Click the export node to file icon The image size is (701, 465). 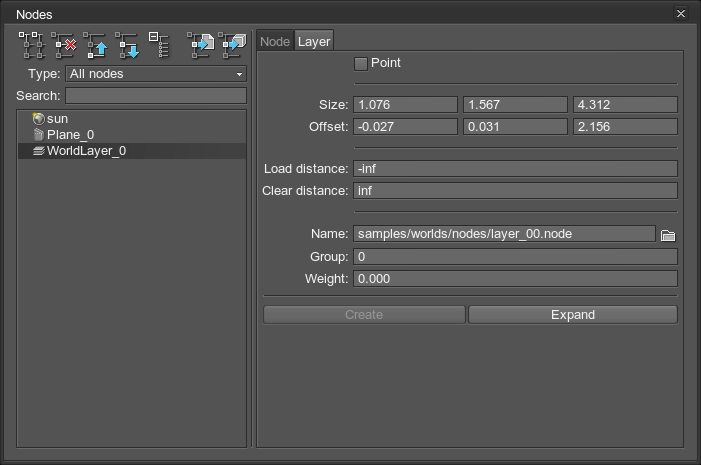click(201, 45)
